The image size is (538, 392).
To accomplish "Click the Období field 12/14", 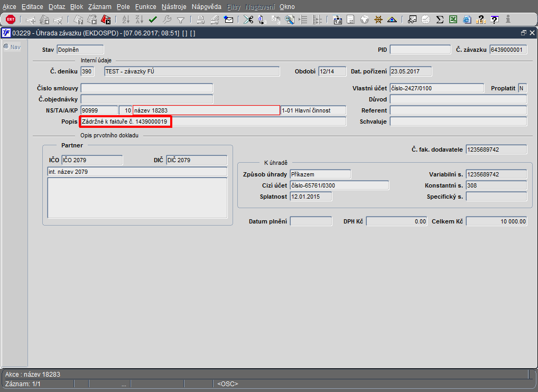I will point(332,71).
